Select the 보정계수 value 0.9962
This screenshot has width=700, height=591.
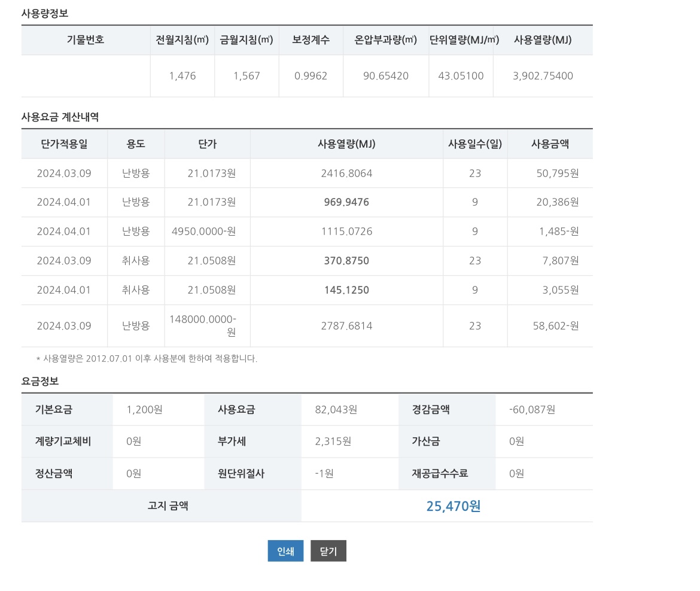[311, 76]
